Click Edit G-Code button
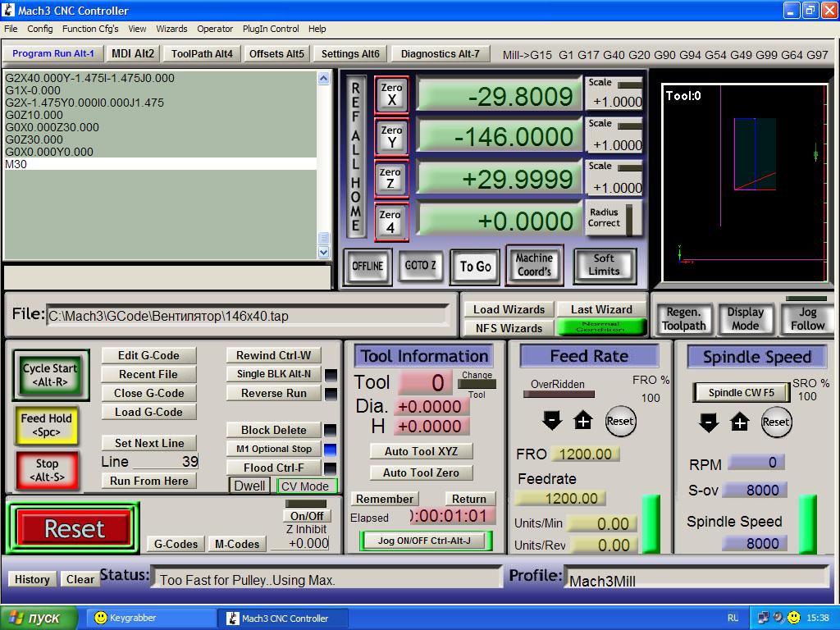The image size is (840, 630). pos(149,356)
